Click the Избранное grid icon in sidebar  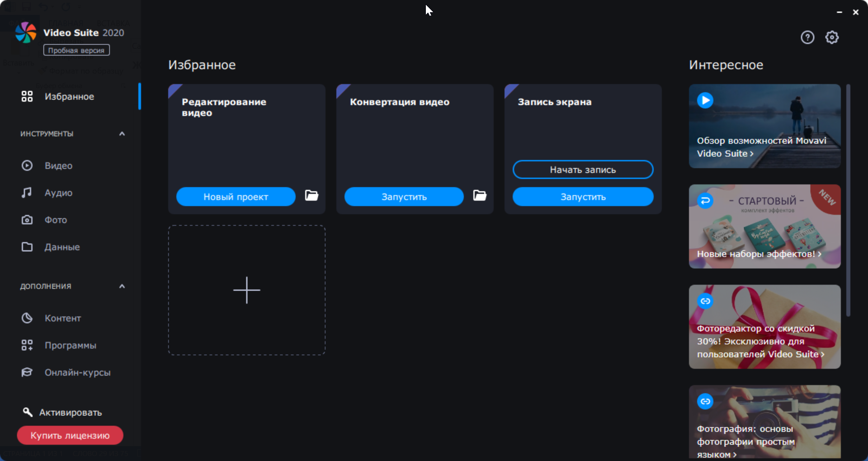coord(27,96)
